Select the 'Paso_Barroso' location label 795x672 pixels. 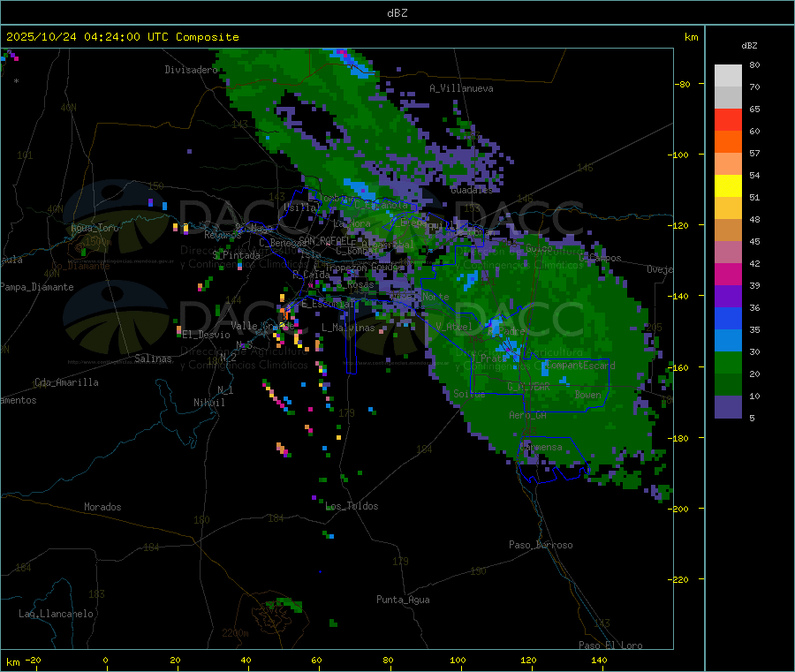click(x=541, y=546)
